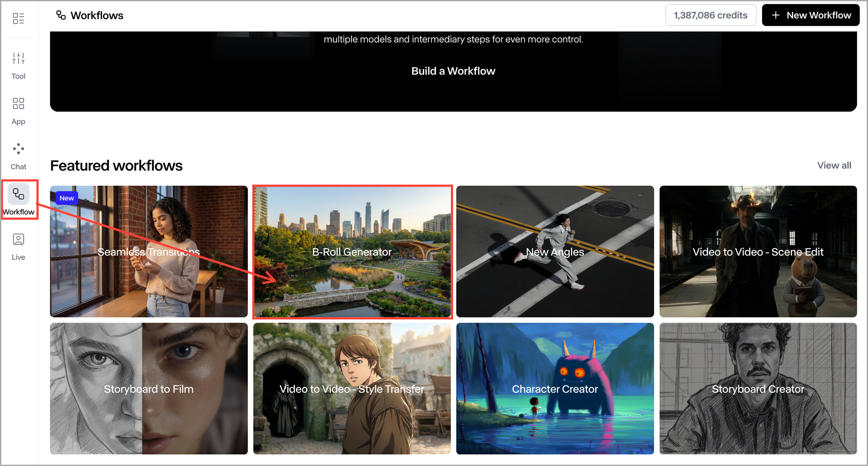
Task: Select the Workflow sidebar icon
Action: point(18,194)
